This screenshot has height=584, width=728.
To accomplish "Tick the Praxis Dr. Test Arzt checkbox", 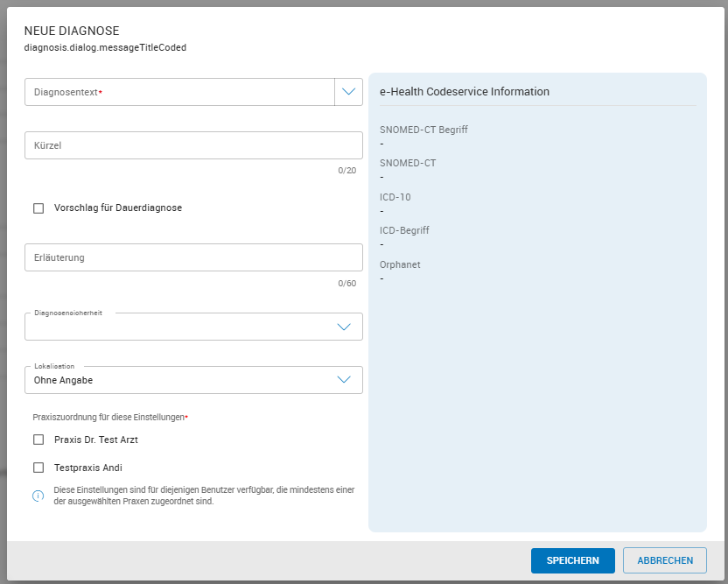I will 38,440.
